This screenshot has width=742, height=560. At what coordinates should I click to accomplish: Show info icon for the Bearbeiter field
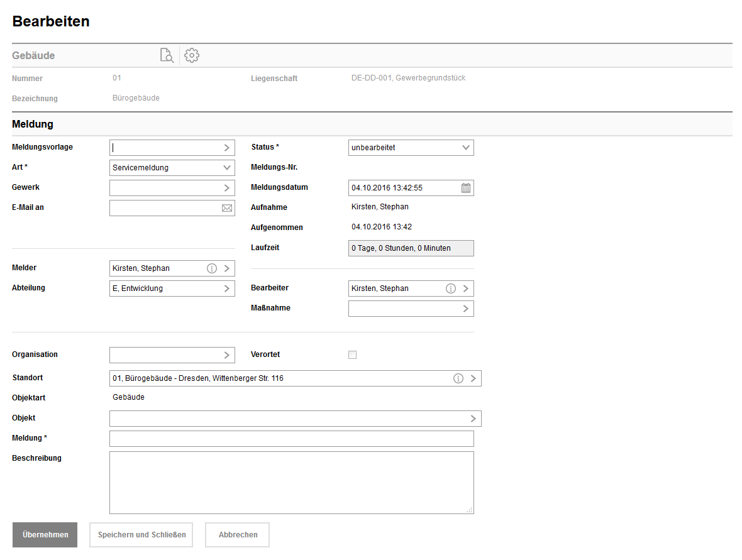click(x=451, y=288)
